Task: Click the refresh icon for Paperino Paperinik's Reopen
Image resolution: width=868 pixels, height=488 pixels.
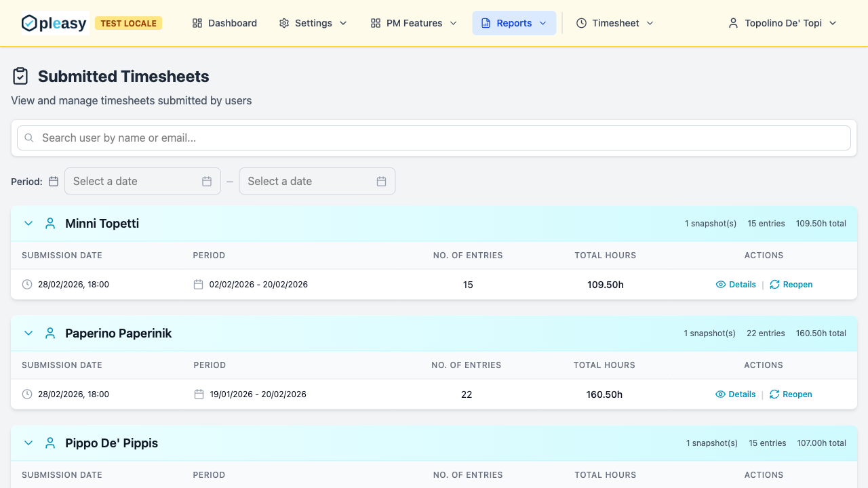Action: click(774, 394)
